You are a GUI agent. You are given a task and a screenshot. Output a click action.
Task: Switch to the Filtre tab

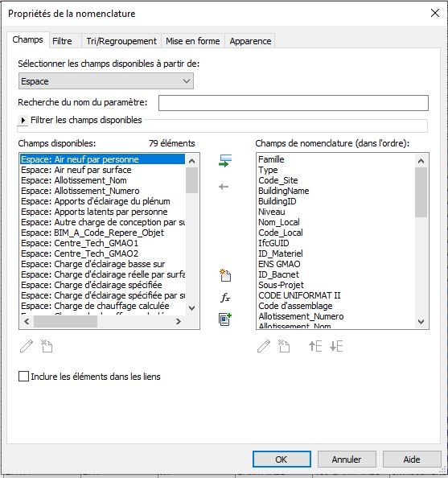[62, 41]
